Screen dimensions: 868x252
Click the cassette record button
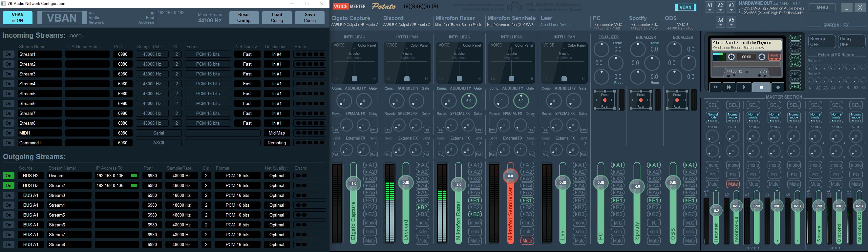click(x=778, y=87)
